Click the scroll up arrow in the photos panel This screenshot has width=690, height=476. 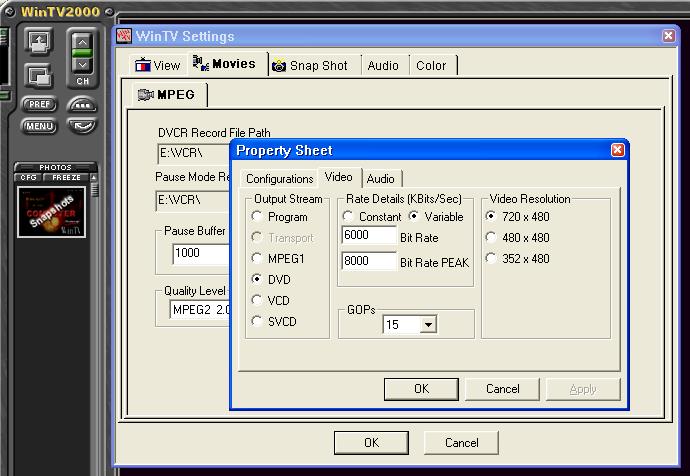click(x=94, y=177)
